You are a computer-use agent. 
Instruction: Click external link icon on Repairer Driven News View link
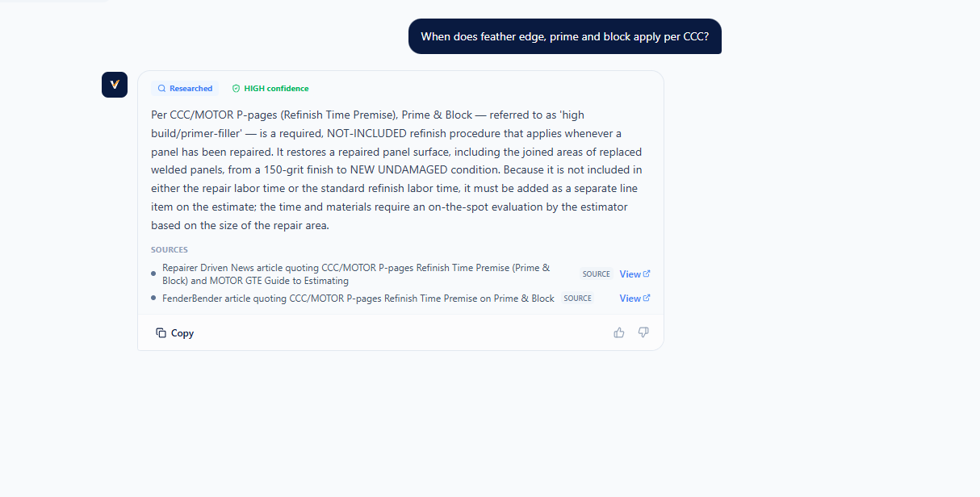tap(647, 274)
